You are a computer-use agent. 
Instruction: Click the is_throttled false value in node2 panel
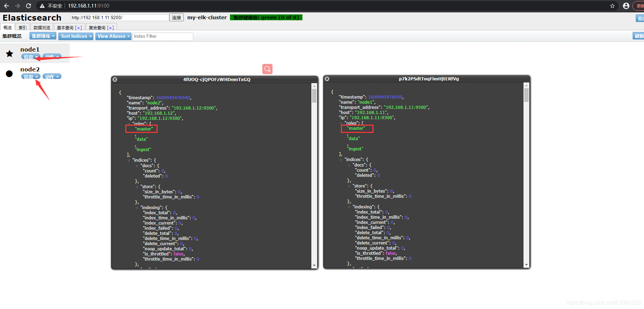coord(179,254)
